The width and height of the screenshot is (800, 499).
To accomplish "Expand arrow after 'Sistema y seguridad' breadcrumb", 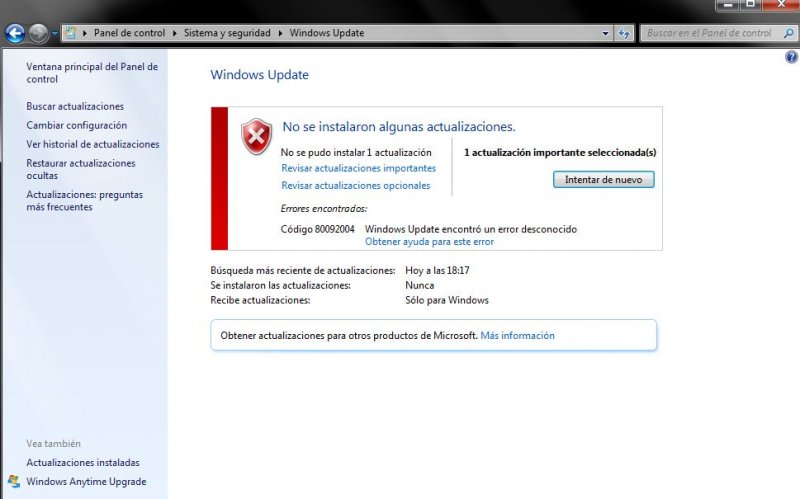I will coord(281,33).
